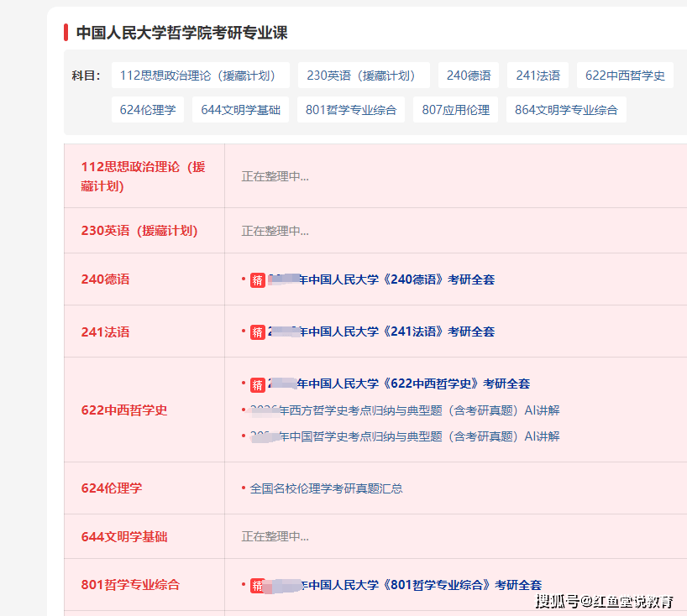The height and width of the screenshot is (616, 687).
Task: Choose the 864文明学专业综合 subject tag
Action: click(x=566, y=109)
